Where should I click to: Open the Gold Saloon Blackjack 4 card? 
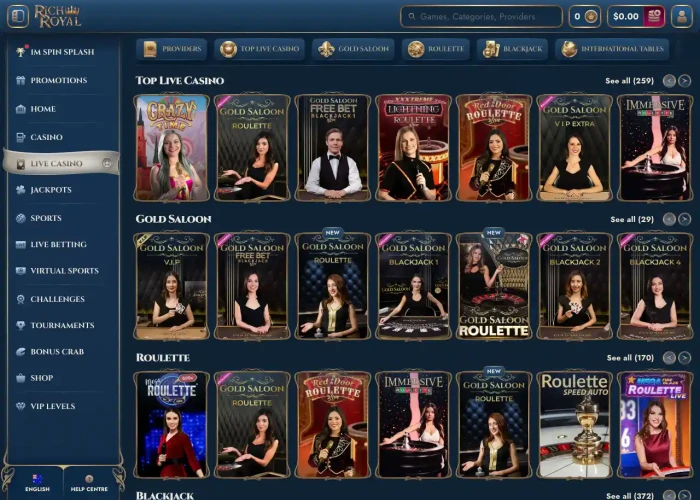[x=655, y=286]
